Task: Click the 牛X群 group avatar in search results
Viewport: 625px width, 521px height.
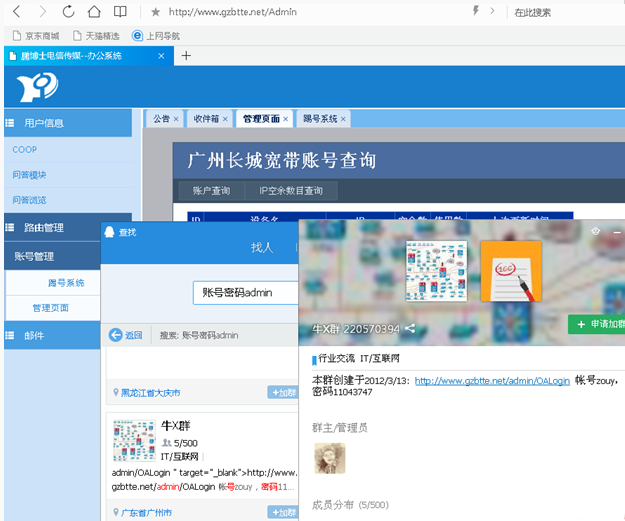Action: (x=133, y=440)
